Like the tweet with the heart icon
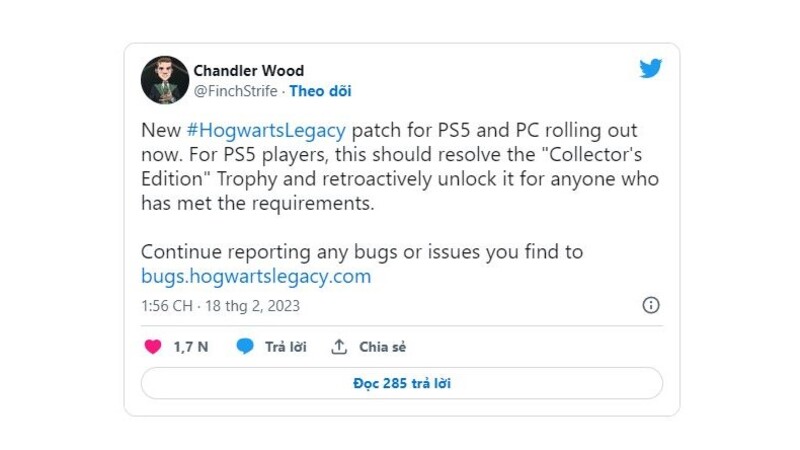 (x=153, y=347)
